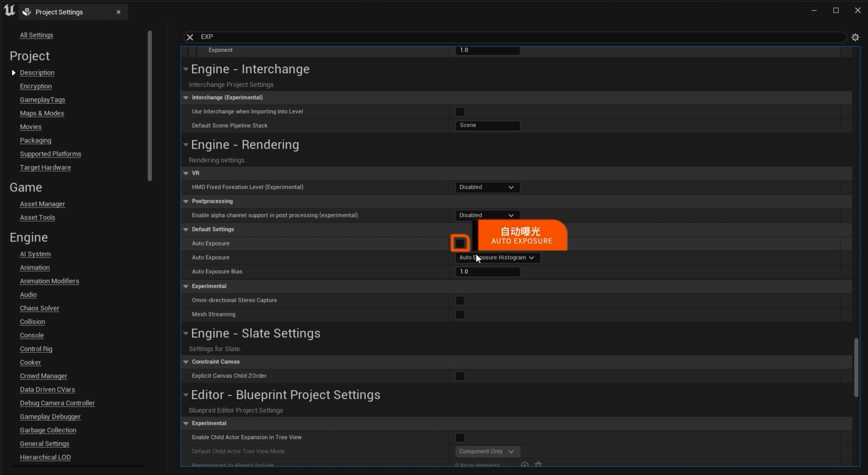
Task: Clear the search field with X icon
Action: (x=190, y=37)
